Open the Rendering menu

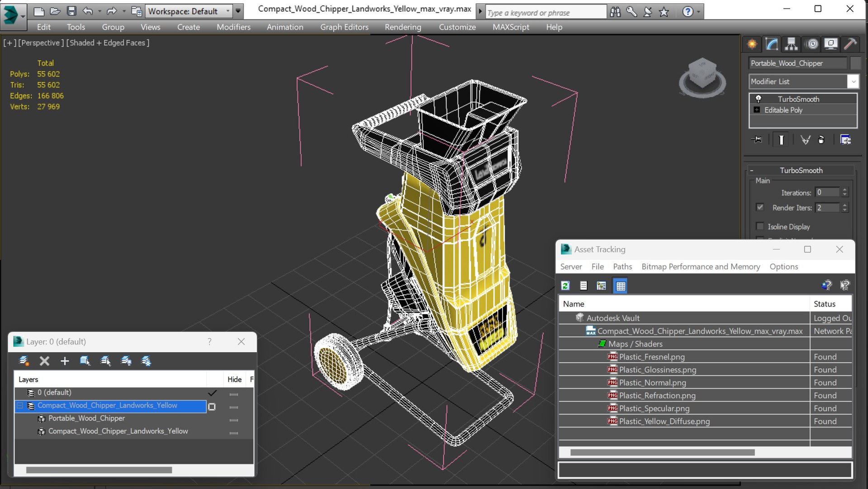click(403, 27)
